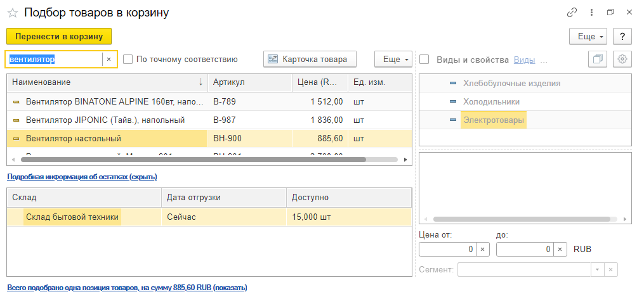Screen dimensions: 644x299
Task: Open 'Карточка товара' product card
Action: click(310, 60)
